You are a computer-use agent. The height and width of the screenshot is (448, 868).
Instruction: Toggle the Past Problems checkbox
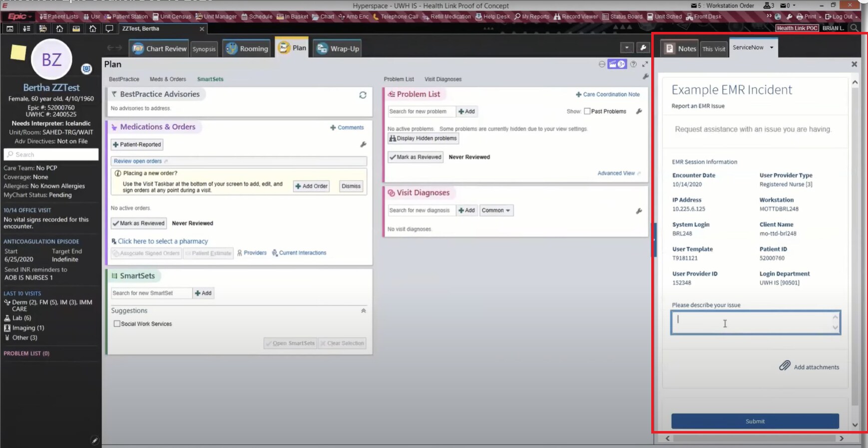point(587,111)
